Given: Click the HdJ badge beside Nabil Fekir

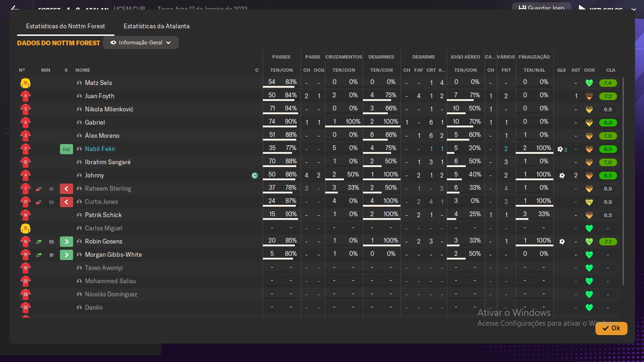Looking at the screenshot, I should tap(66, 149).
